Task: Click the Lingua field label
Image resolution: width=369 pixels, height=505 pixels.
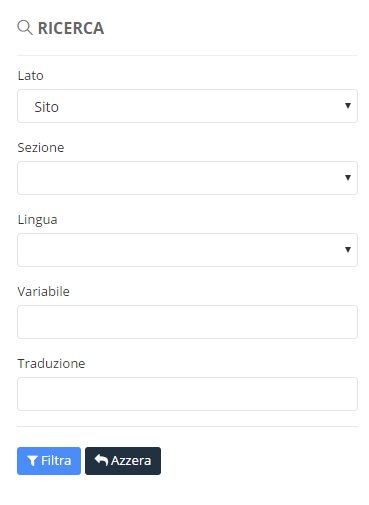Action: (x=37, y=220)
